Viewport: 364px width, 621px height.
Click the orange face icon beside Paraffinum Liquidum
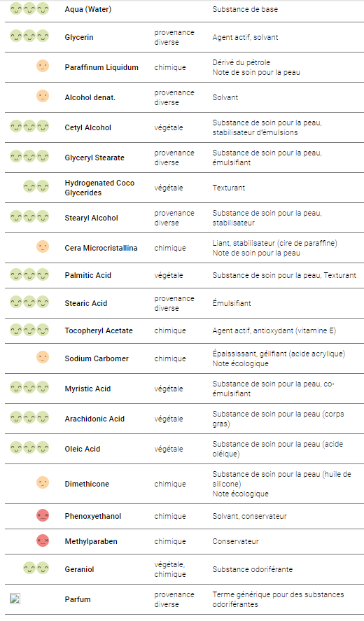(x=43, y=66)
